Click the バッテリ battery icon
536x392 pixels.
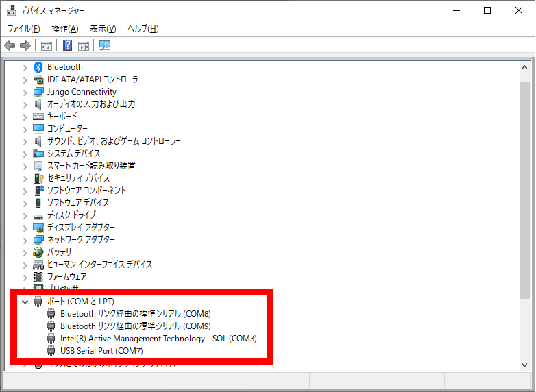[x=38, y=252]
